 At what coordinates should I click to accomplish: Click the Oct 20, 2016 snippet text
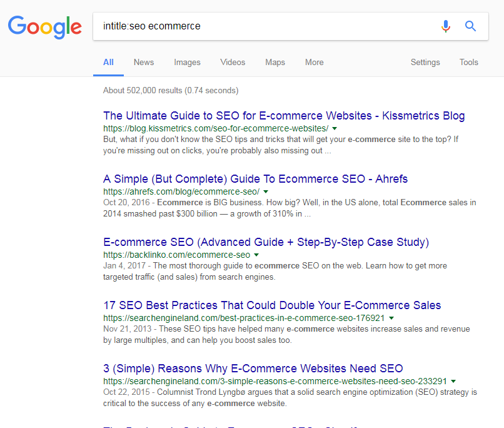pos(290,208)
